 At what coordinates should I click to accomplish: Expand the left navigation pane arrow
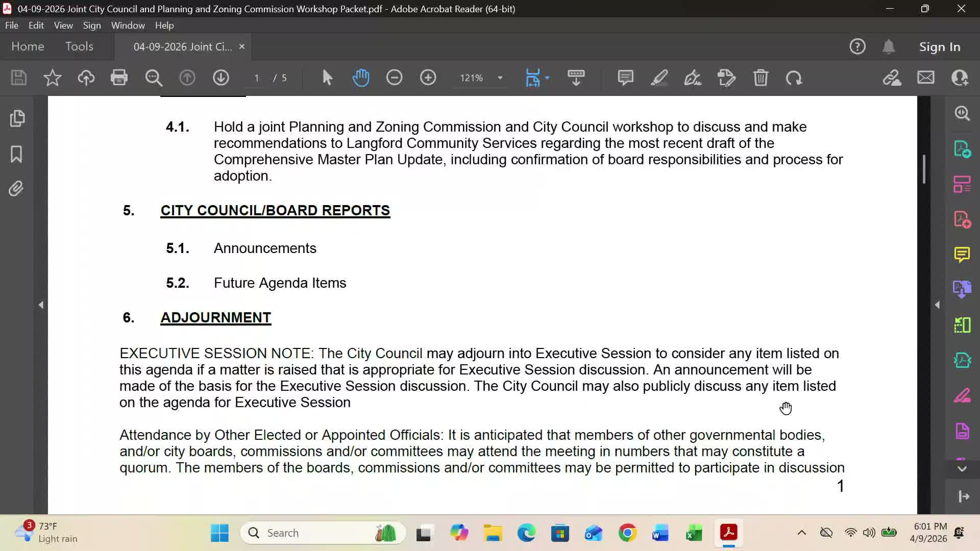pyautogui.click(x=41, y=305)
